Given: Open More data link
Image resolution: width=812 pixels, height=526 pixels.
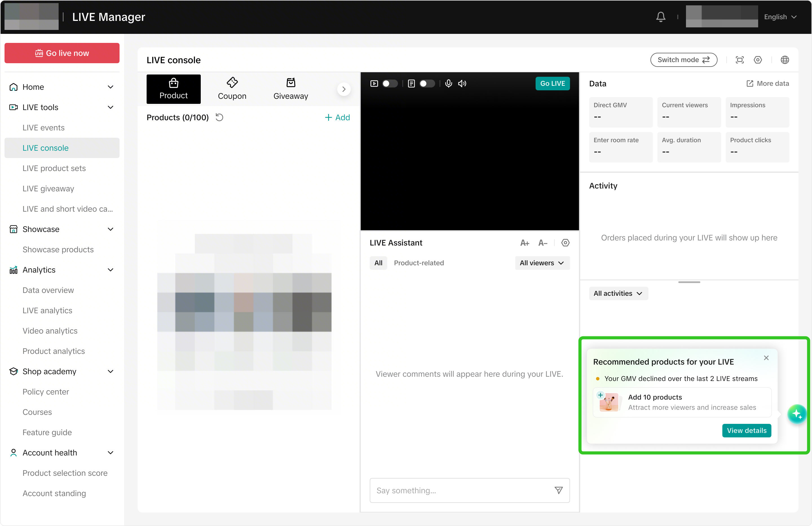Looking at the screenshot, I should 768,84.
